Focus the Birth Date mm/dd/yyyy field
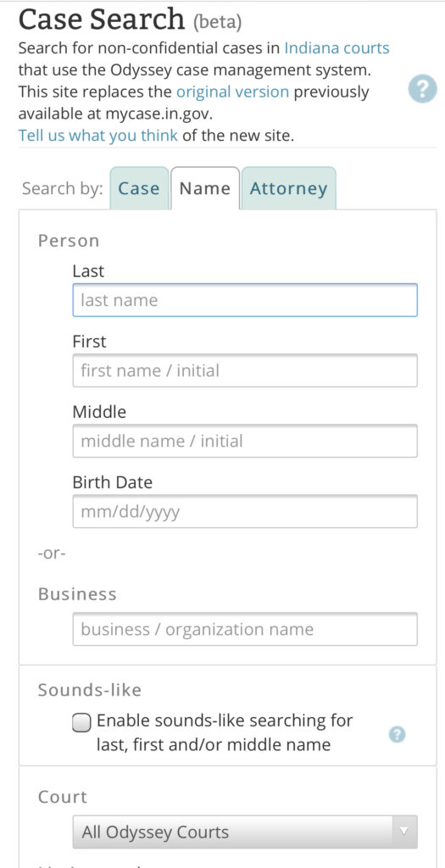Viewport: 445px width, 868px height. click(x=245, y=511)
